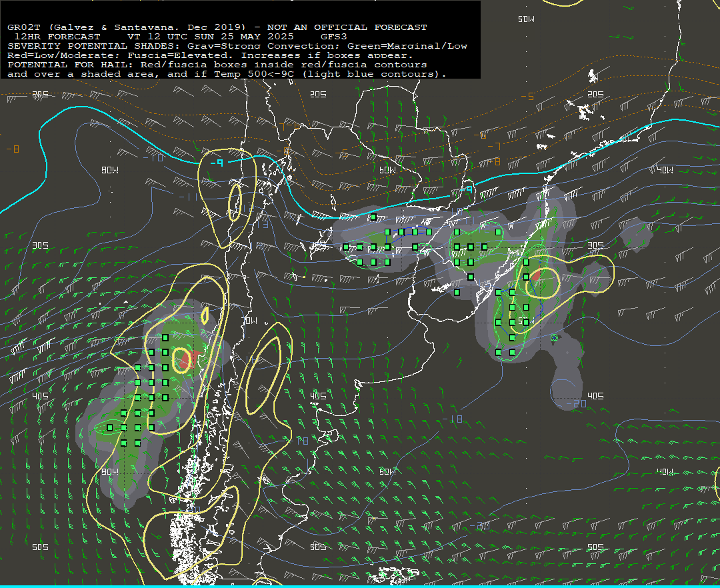Click the "-18" label over Patagonia
720x588 pixels.
tap(299, 441)
